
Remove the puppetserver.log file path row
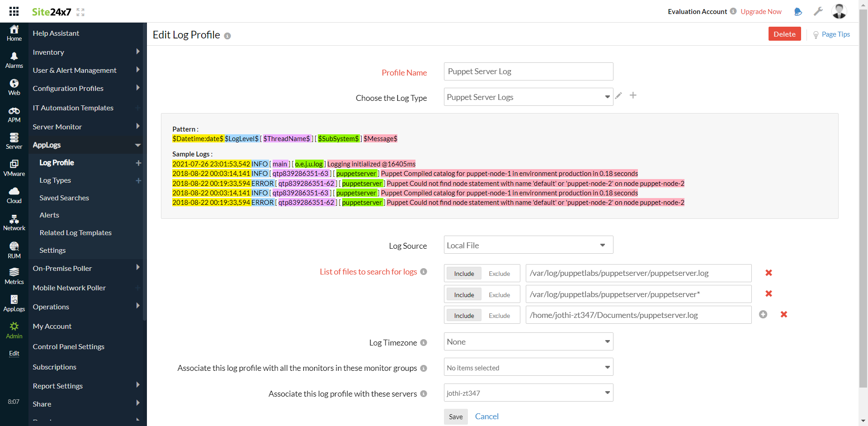click(x=769, y=273)
